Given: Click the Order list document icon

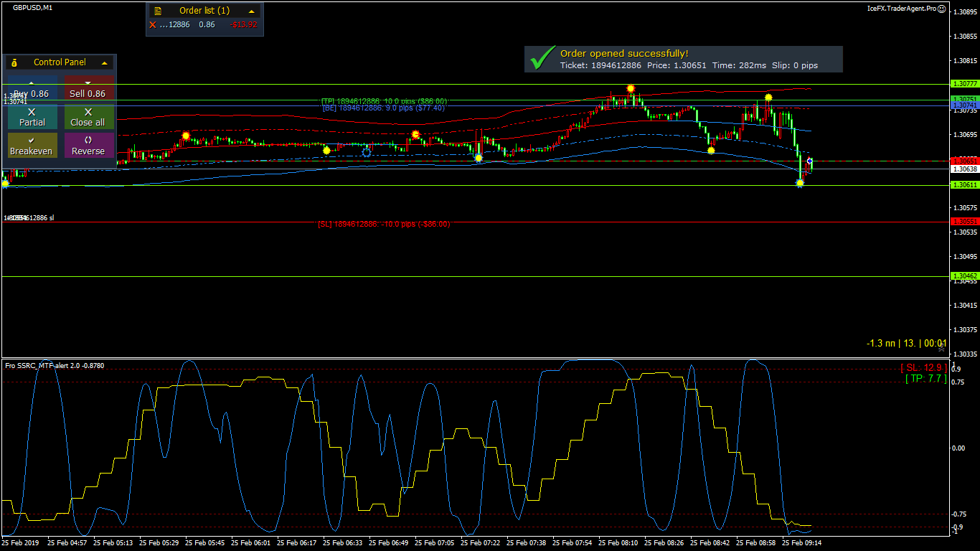Looking at the screenshot, I should (x=158, y=11).
